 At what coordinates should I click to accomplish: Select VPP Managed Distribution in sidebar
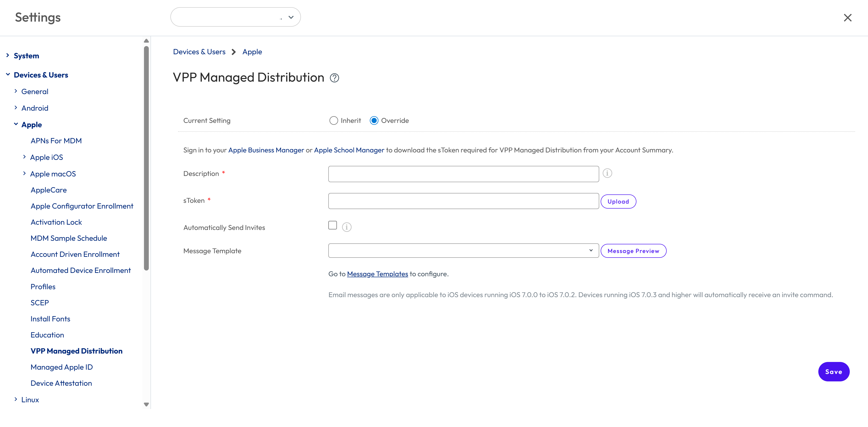point(77,351)
